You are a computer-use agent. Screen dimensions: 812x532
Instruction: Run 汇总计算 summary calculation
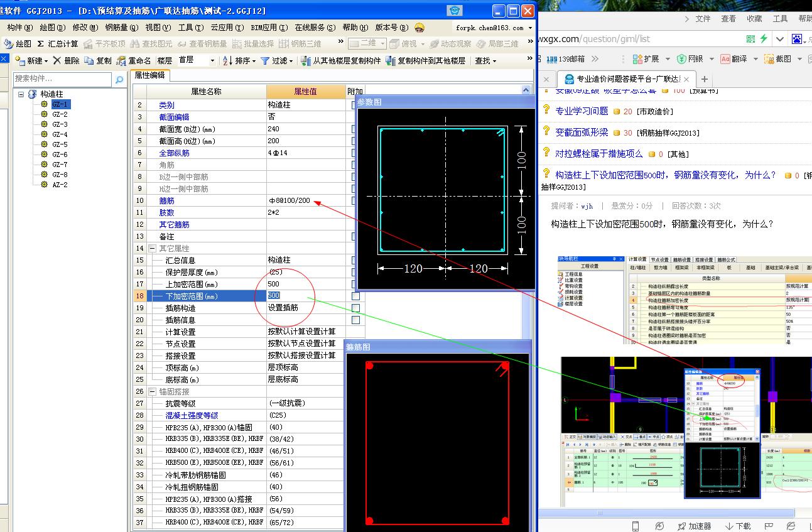coord(58,44)
